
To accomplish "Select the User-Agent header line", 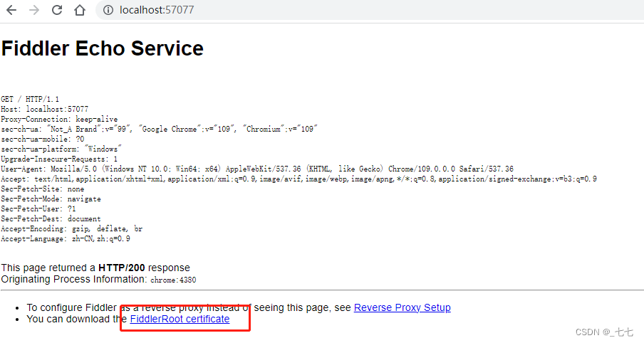I will tap(257, 169).
